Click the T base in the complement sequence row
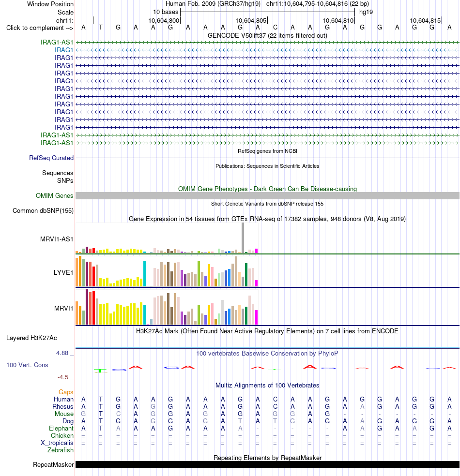 click(101, 27)
